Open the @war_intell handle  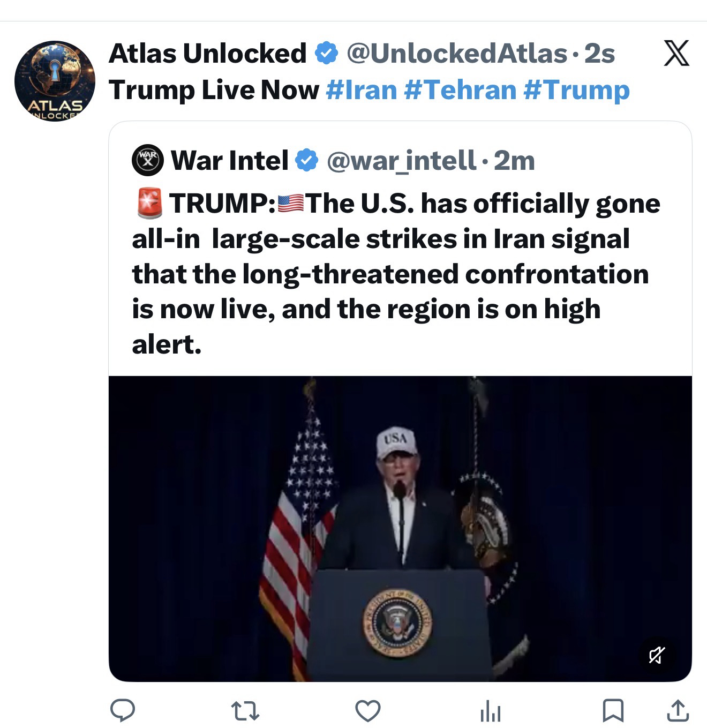tap(401, 160)
